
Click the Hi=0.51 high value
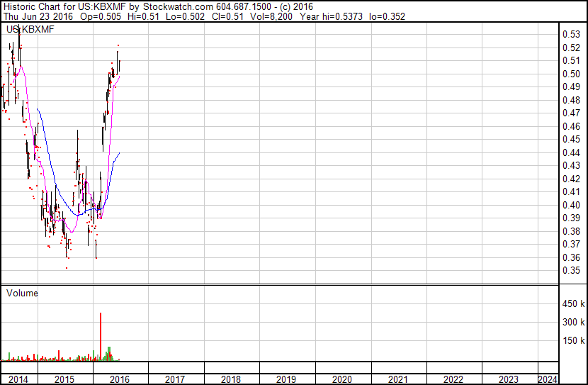pos(143,16)
